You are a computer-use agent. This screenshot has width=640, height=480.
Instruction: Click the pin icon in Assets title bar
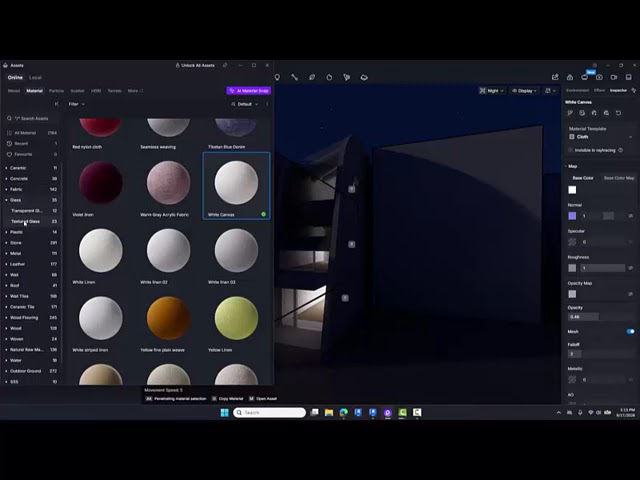[x=225, y=65]
